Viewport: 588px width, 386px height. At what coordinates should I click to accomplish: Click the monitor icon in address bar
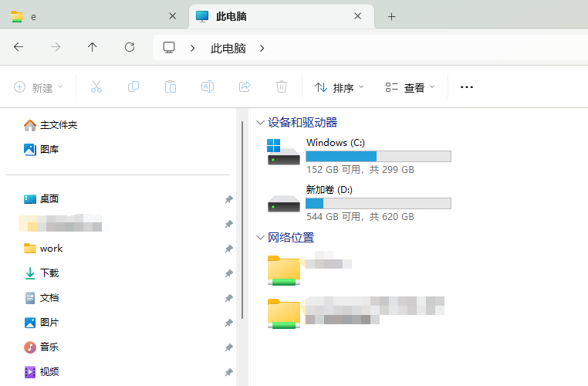tap(169, 48)
